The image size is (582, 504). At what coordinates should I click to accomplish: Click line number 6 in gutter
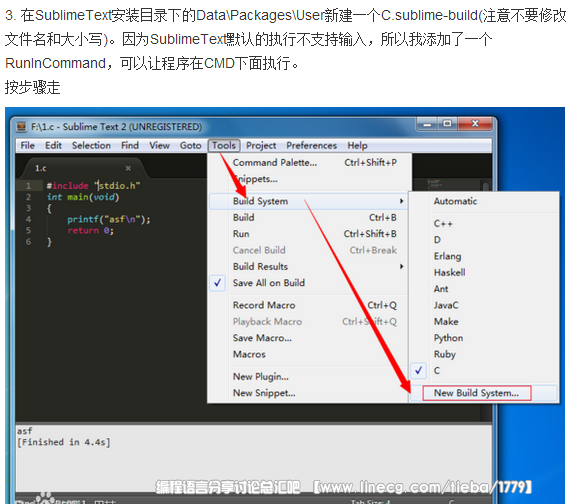click(x=28, y=242)
